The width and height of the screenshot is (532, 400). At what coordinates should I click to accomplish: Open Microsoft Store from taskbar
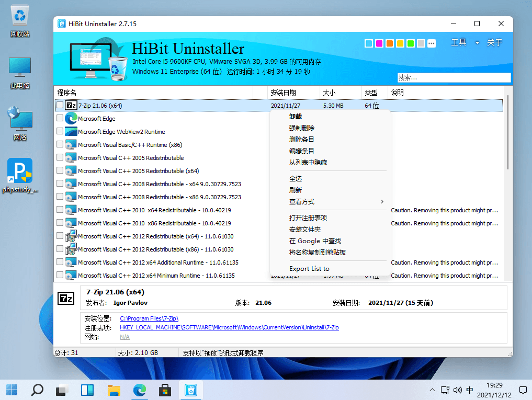click(x=165, y=390)
